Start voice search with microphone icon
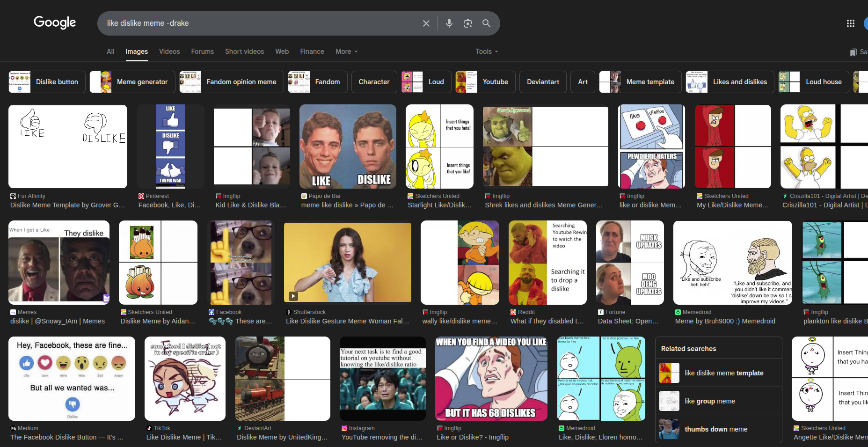Image resolution: width=868 pixels, height=447 pixels. point(449,23)
